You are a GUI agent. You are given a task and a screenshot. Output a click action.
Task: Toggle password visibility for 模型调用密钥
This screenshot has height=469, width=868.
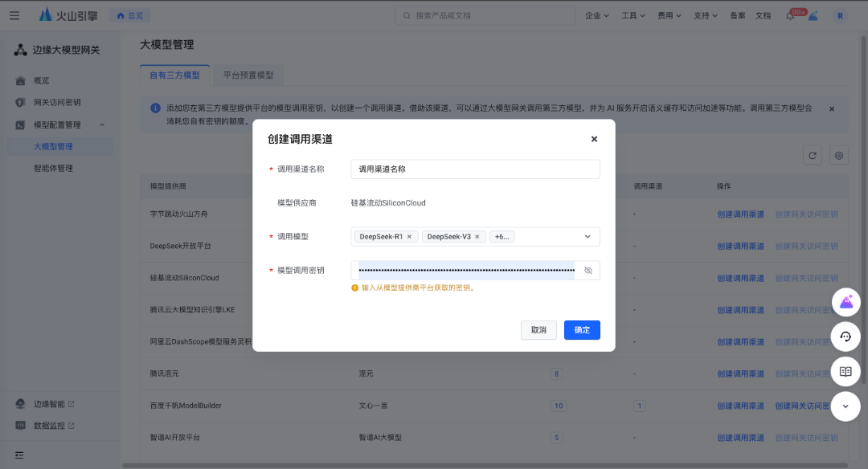point(588,271)
